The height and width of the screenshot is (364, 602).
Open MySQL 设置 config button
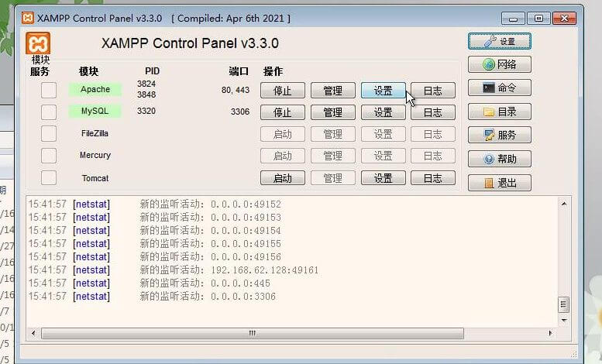click(384, 112)
